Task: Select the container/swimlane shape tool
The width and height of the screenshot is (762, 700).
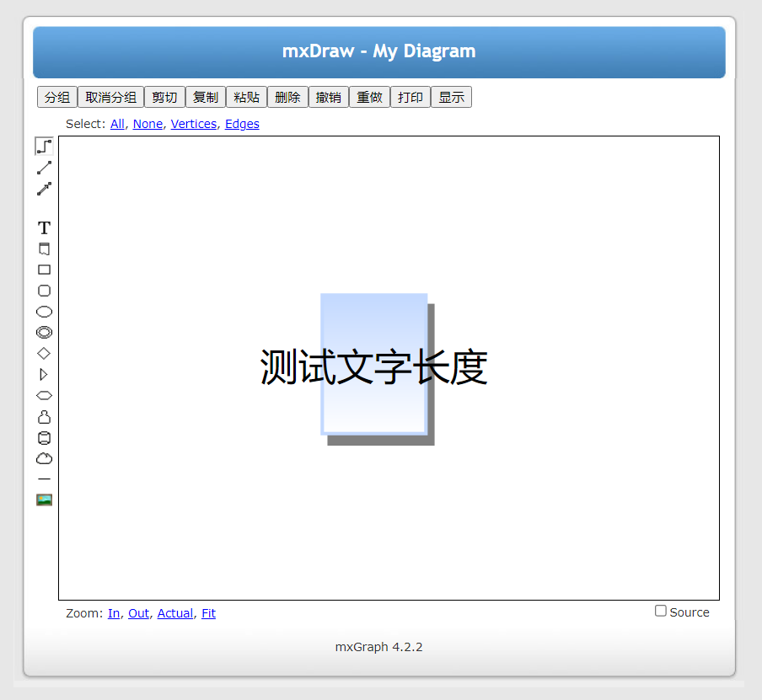Action: 44,248
